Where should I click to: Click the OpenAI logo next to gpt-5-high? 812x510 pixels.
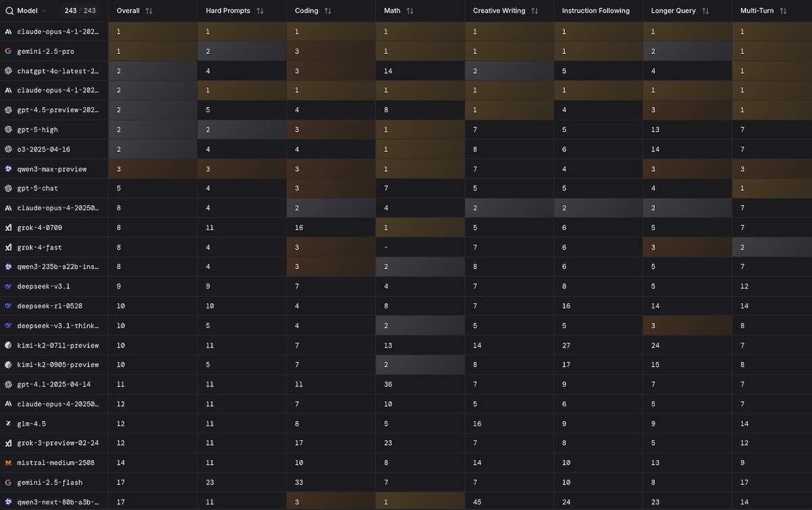coord(8,129)
